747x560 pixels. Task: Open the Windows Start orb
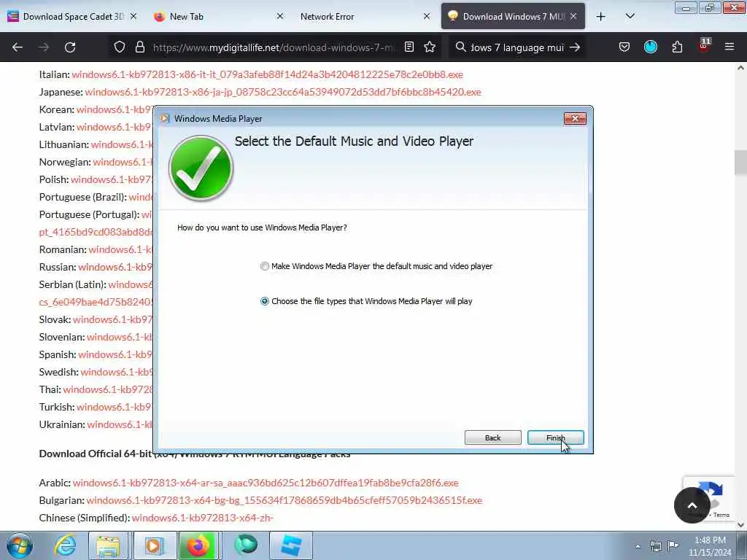20,545
